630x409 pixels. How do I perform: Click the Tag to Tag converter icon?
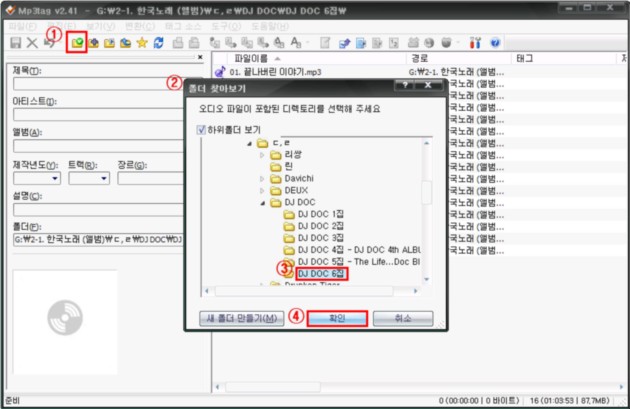pos(279,43)
